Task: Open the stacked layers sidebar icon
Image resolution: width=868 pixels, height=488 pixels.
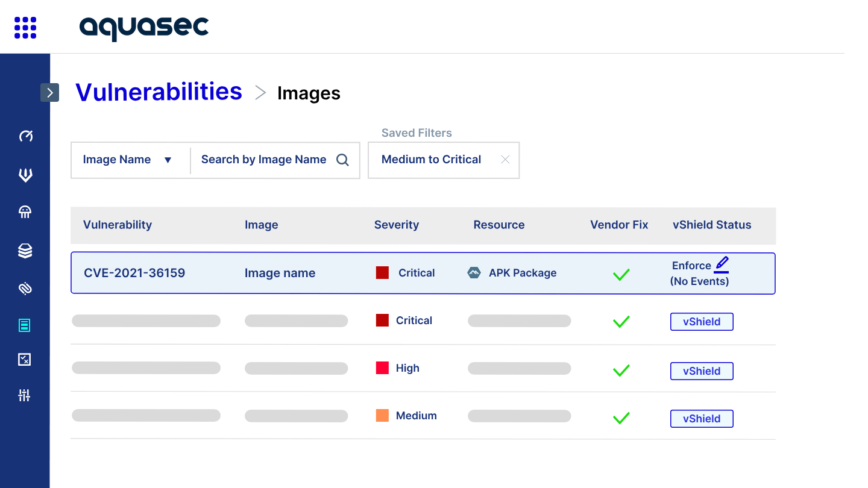Action: [25, 251]
